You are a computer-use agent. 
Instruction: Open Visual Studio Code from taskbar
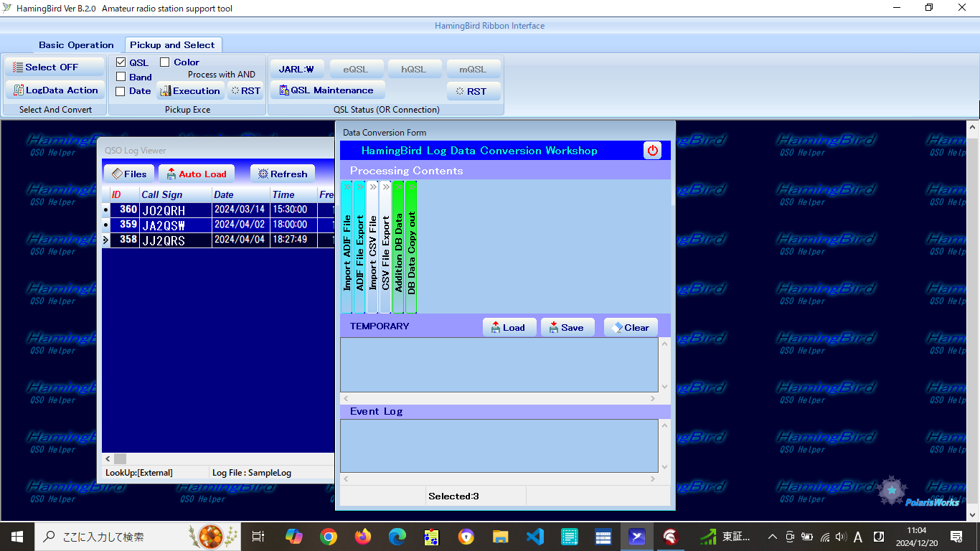pos(535,536)
